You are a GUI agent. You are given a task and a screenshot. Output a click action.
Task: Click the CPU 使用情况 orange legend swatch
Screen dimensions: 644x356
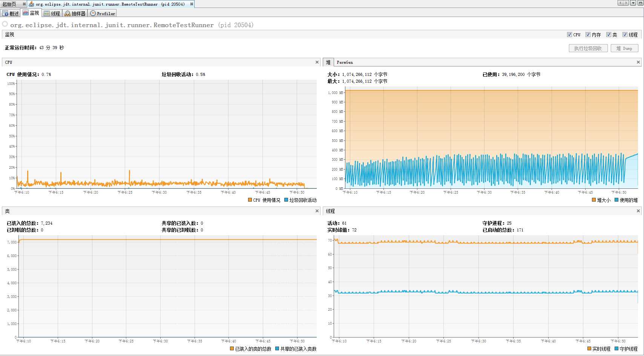[250, 200]
